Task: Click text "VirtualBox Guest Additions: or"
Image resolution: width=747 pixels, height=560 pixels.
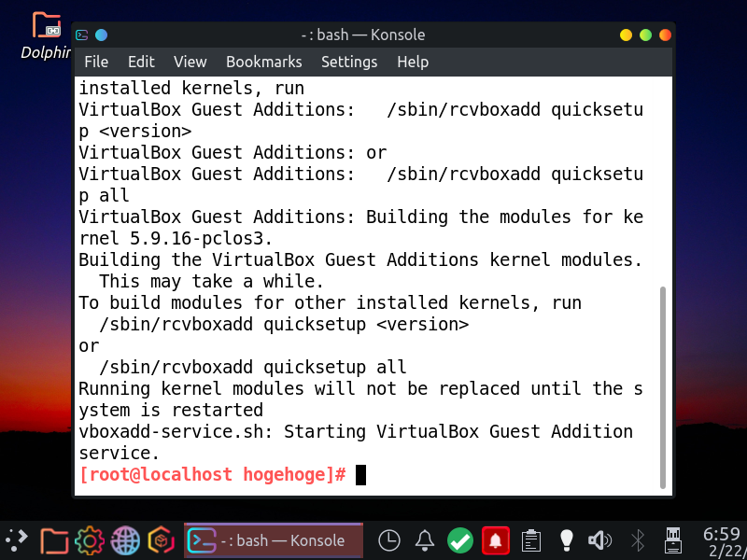Action: click(x=233, y=153)
